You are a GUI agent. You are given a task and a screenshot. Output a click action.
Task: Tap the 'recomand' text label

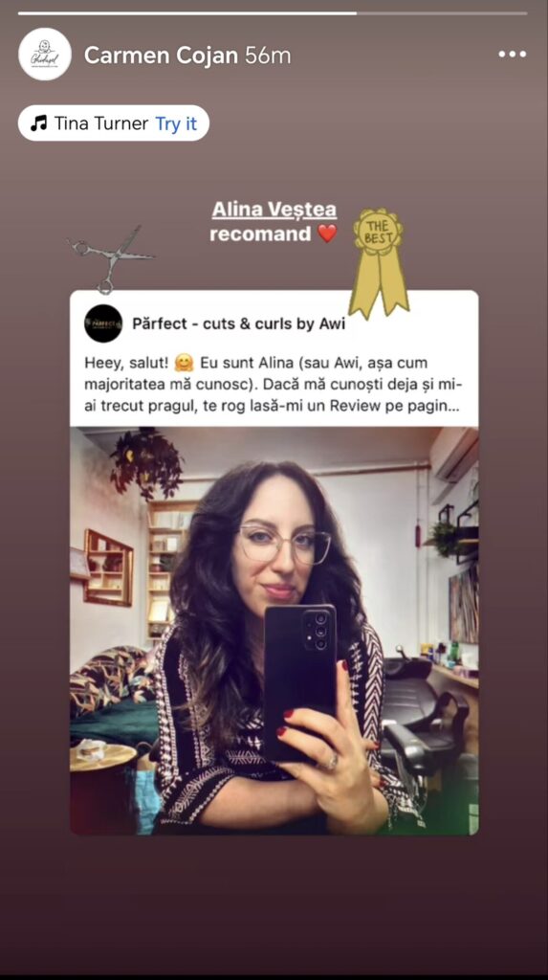(x=260, y=234)
